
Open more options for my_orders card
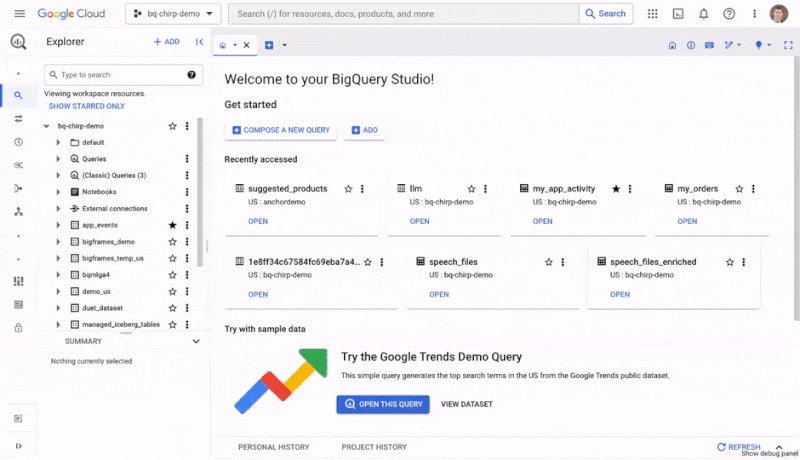(753, 189)
